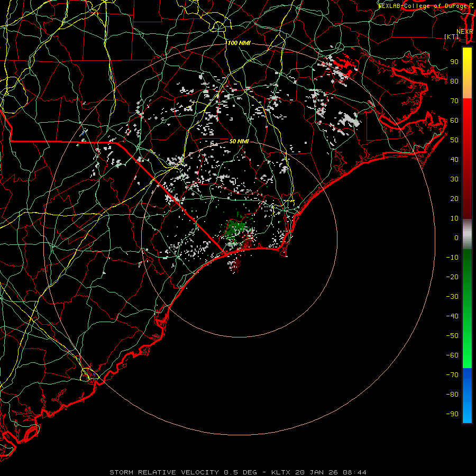The height and width of the screenshot is (476, 476).
Task: Click the [KT] units label
Action: pyautogui.click(x=452, y=36)
